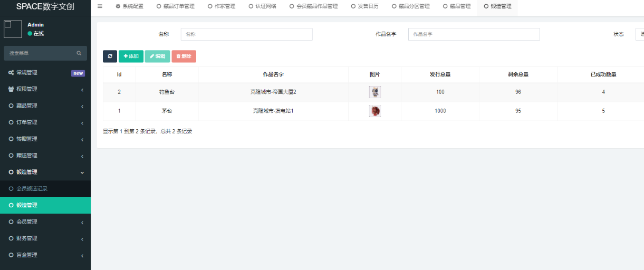Toggle the sidebar with the hamburger icon
The image size is (644, 270).
pos(100,6)
